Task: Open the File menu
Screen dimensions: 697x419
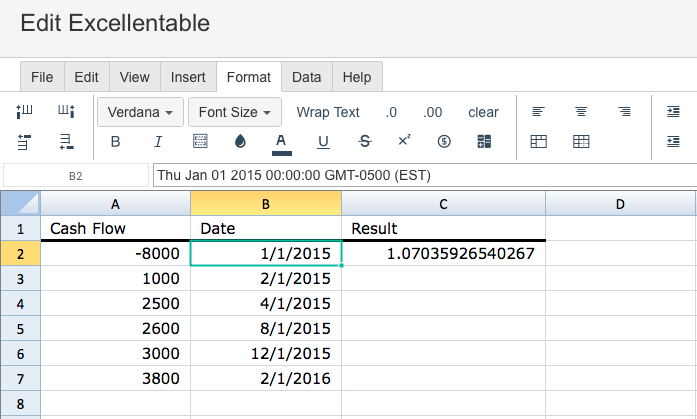Action: click(x=42, y=77)
